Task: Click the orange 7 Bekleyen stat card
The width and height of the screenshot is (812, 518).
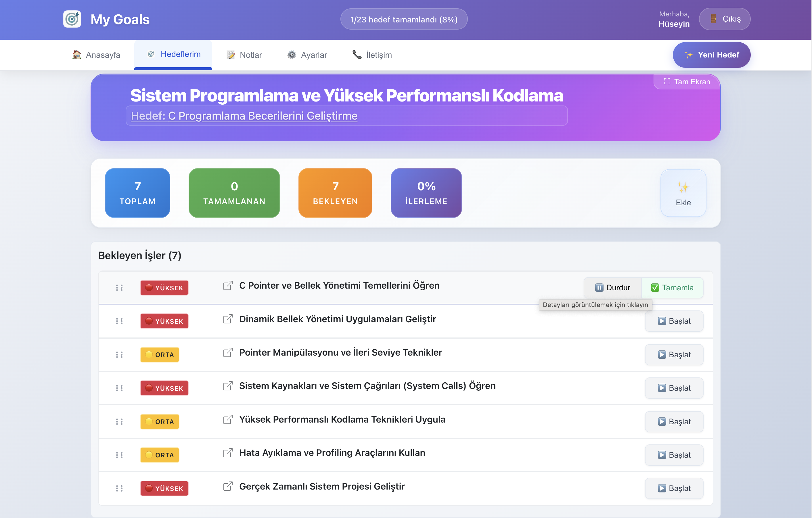Action: point(335,193)
